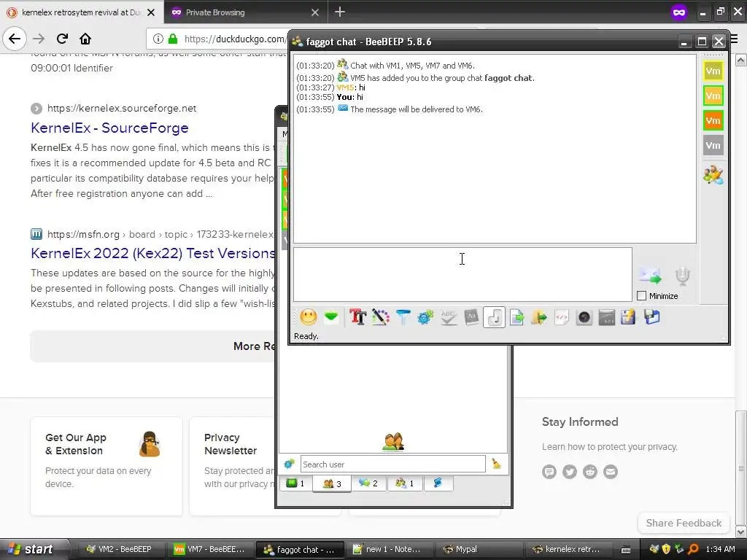Click the green envelope icon beside the smiley
Screen dimensions: 747x560
pyautogui.click(x=331, y=316)
